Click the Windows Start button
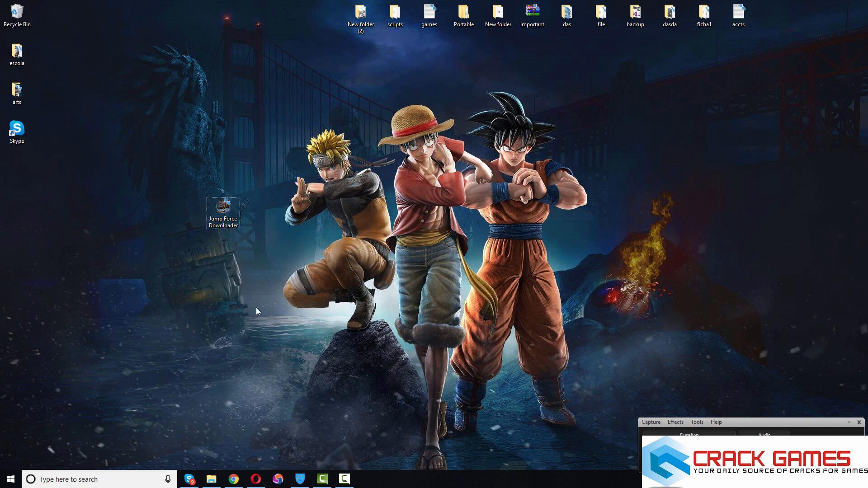This screenshot has width=868, height=488. [11, 479]
